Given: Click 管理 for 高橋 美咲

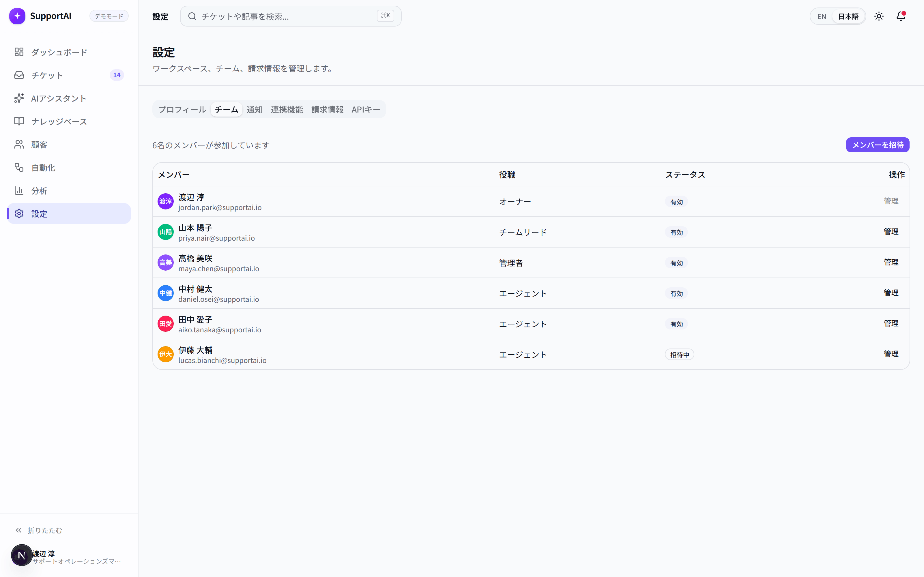Looking at the screenshot, I should click(891, 262).
